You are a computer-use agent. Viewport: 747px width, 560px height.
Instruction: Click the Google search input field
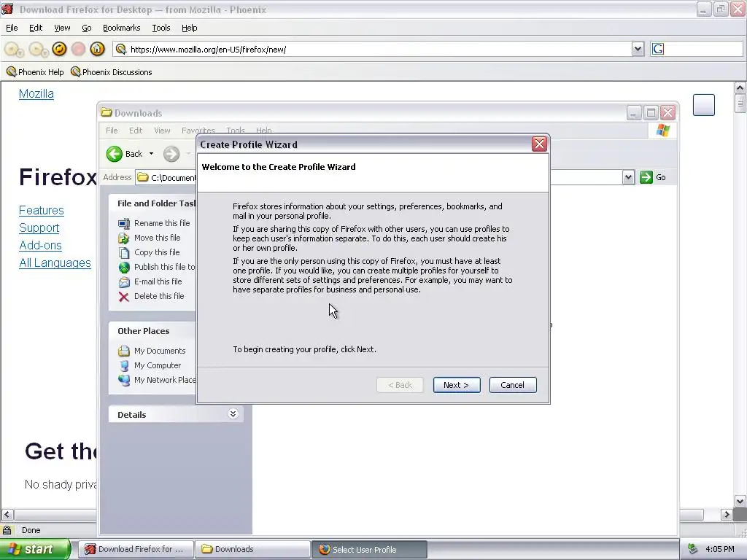[x=703, y=49]
